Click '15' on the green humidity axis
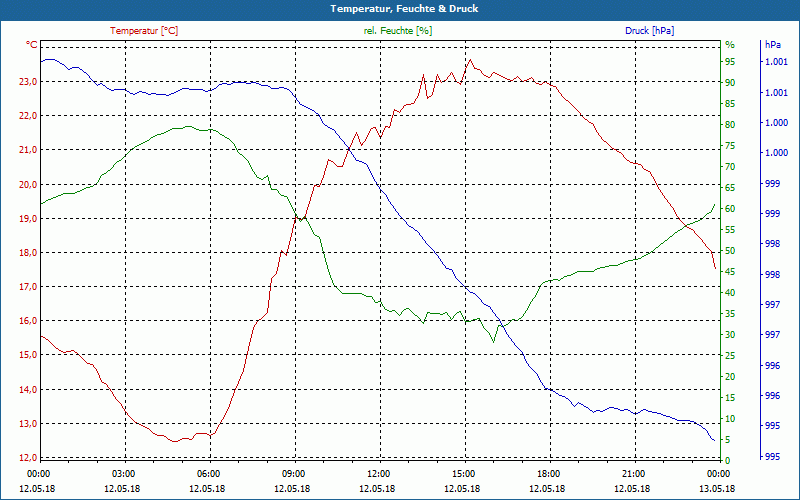 click(x=730, y=398)
